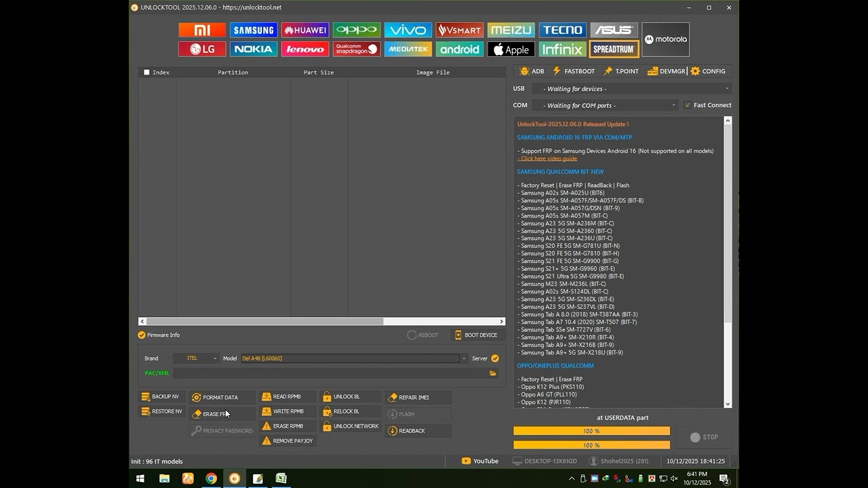The height and width of the screenshot is (488, 868).
Task: Click the upper 100% progress bar
Action: [x=591, y=431]
